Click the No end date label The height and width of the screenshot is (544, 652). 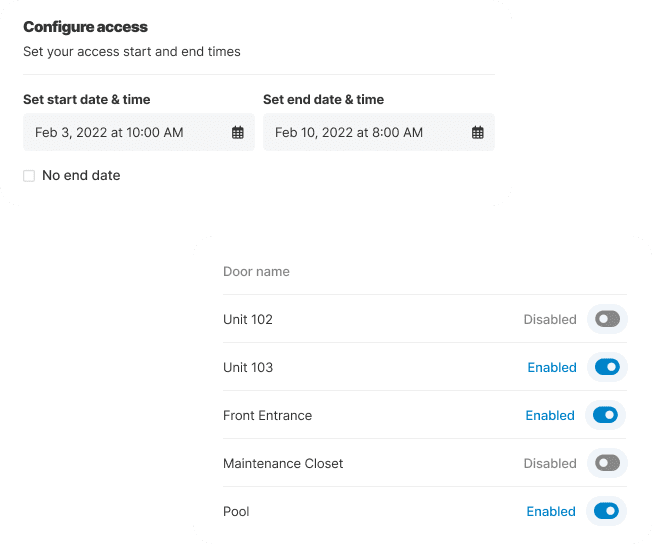81,176
